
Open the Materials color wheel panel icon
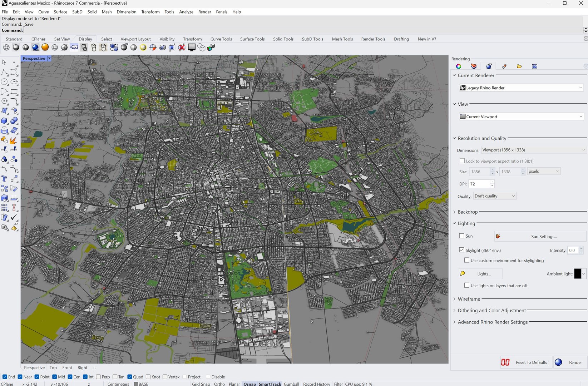point(459,66)
